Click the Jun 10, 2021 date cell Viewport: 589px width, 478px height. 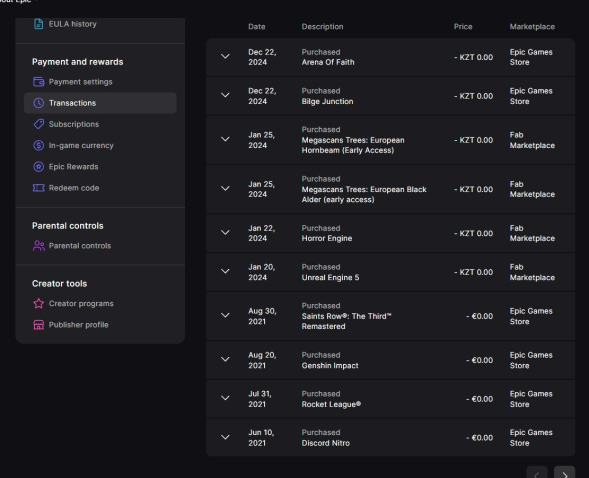point(261,438)
